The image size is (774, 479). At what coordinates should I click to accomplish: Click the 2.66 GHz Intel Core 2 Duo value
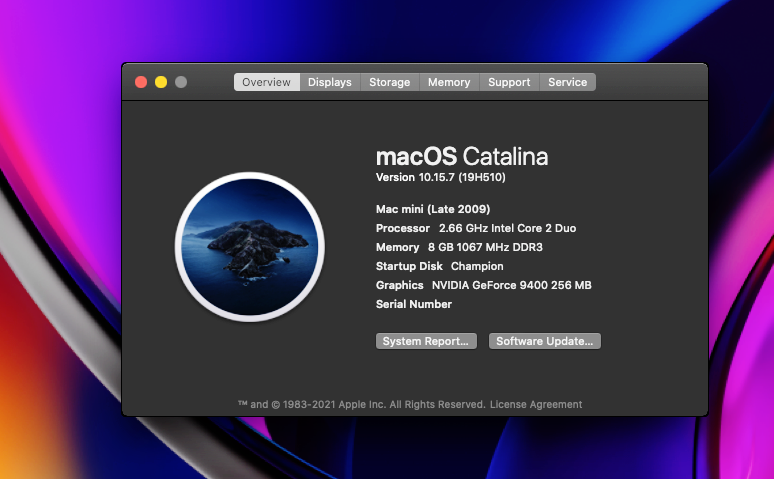click(x=507, y=228)
